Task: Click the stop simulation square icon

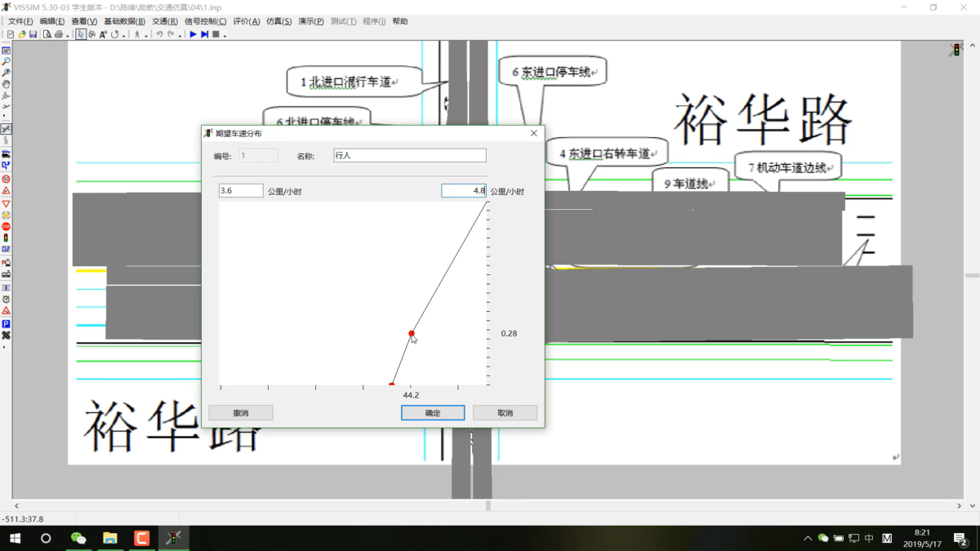Action: [216, 34]
